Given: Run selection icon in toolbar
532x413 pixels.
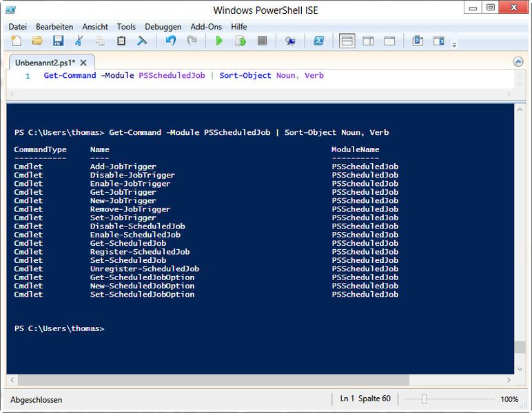Looking at the screenshot, I should (x=241, y=41).
